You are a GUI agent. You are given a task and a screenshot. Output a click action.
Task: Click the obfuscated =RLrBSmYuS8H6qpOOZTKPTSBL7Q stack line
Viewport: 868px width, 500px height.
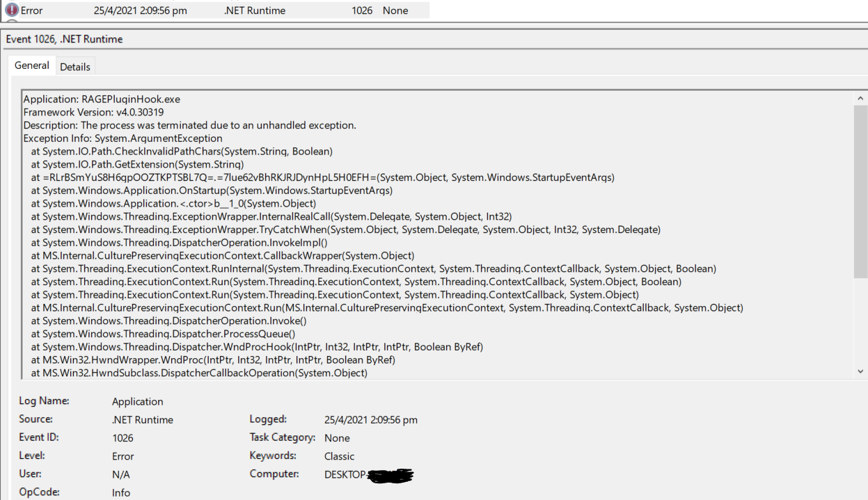(322, 178)
